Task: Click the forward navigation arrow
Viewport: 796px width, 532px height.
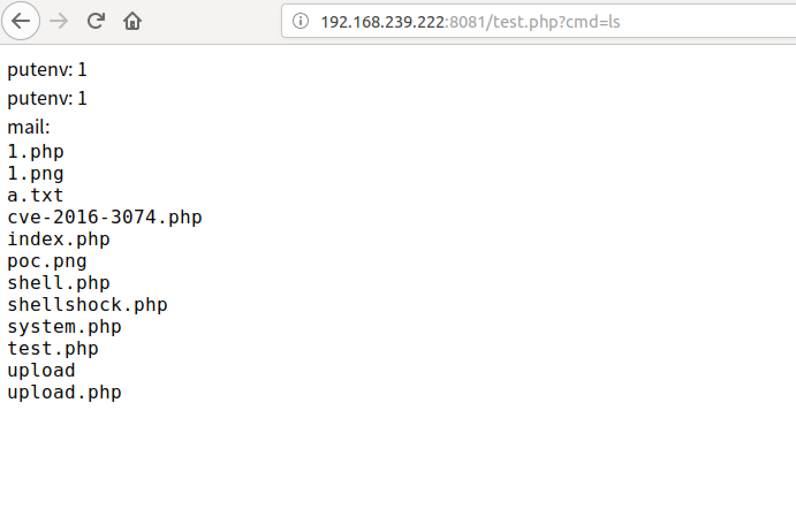Action: 59,21
